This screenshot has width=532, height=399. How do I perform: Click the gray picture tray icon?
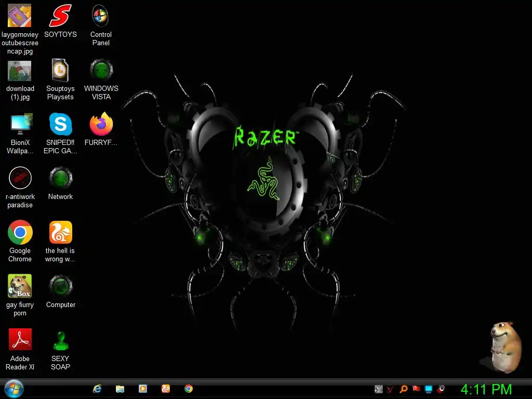379,389
